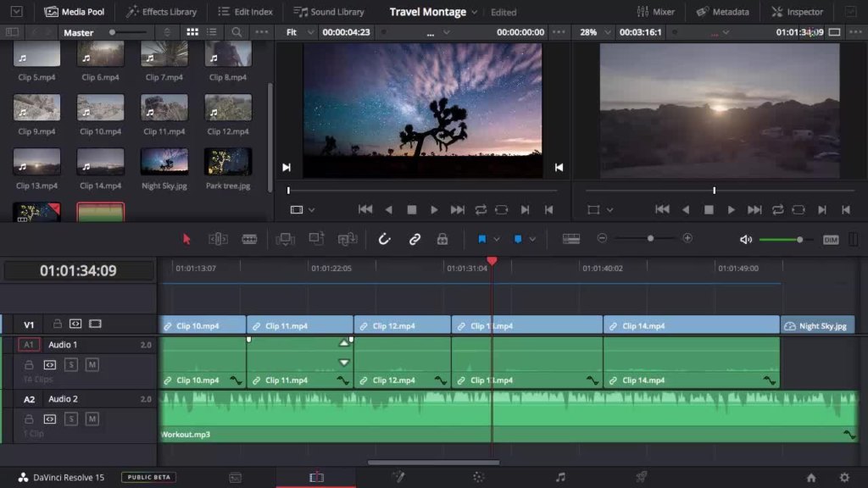The image size is (868, 488).
Task: Expand the blue flag color dropdown arrow
Action: 497,239
